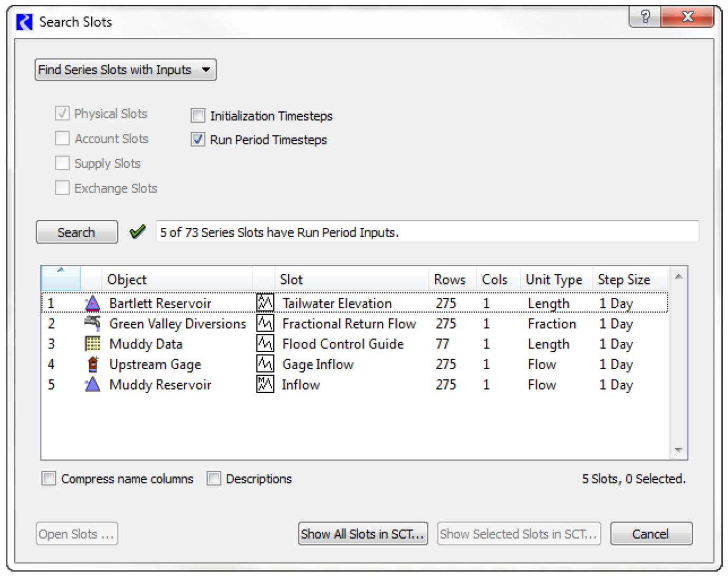Click Show All Slots in SCT button
728x580 pixels.
pyautogui.click(x=362, y=534)
